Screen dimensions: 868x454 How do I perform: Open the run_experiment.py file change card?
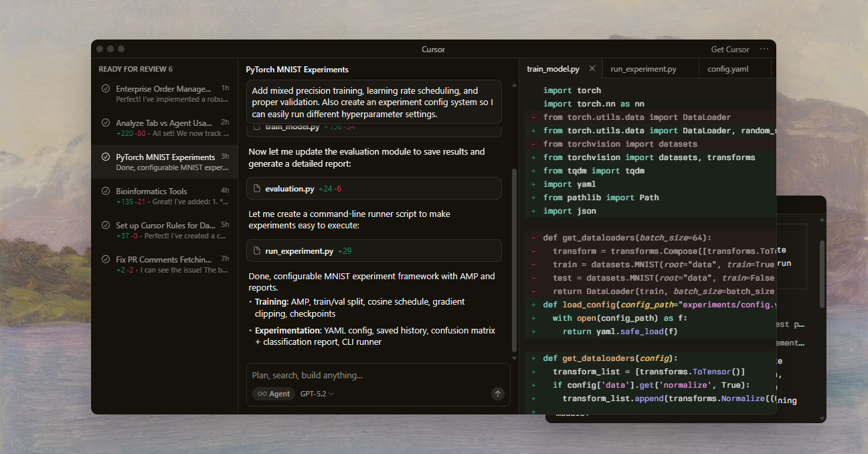(x=373, y=251)
